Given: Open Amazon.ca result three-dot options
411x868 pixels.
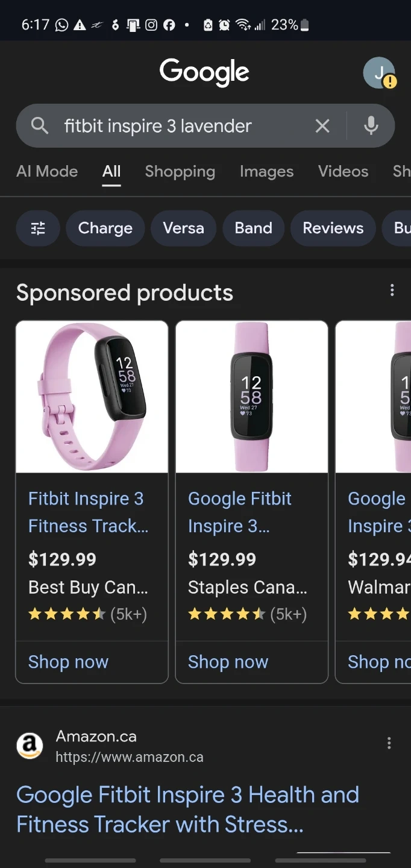Looking at the screenshot, I should [x=389, y=743].
